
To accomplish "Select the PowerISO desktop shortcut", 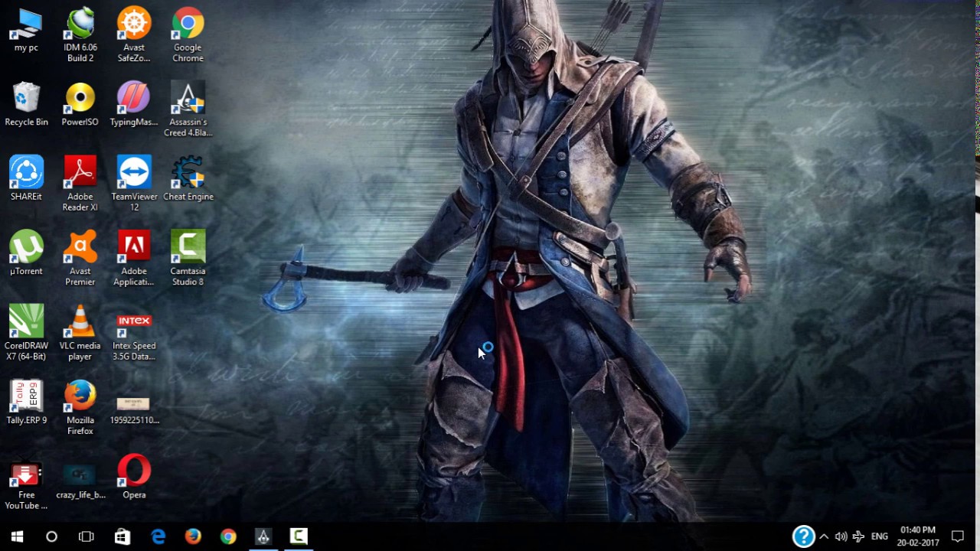I will click(80, 105).
